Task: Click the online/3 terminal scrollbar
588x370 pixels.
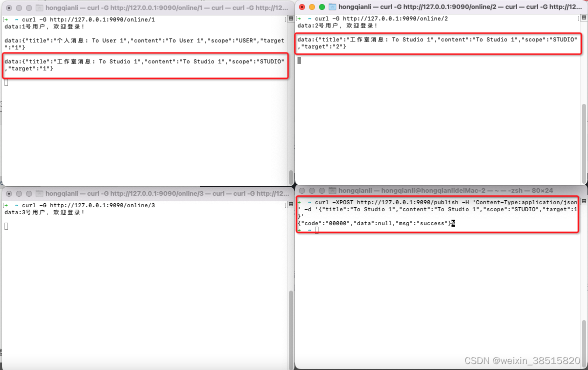Action: [x=291, y=330]
